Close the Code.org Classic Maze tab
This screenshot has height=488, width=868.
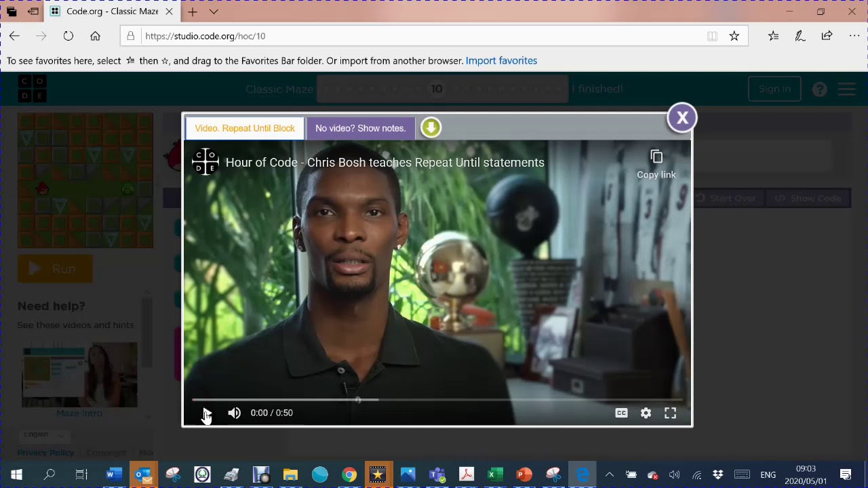[x=169, y=12]
